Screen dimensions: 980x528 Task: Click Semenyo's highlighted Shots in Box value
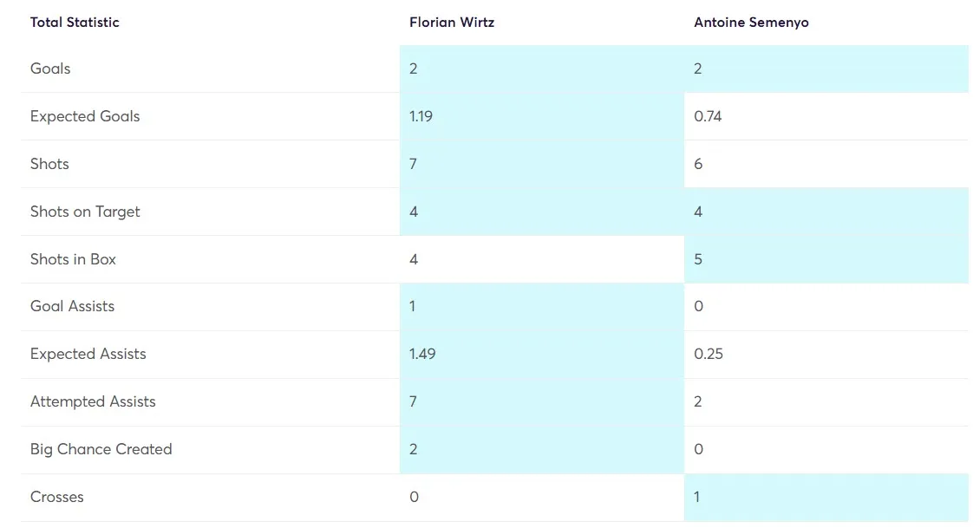click(698, 259)
